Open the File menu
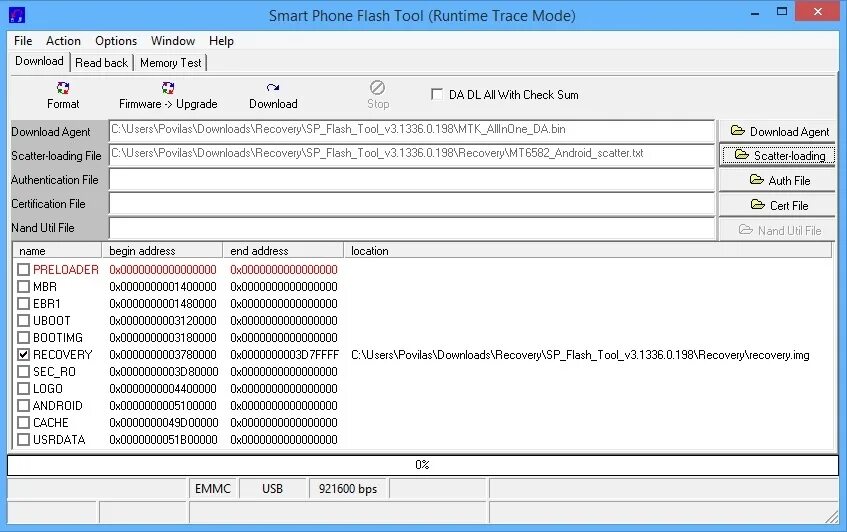The width and height of the screenshot is (847, 532). (23, 41)
